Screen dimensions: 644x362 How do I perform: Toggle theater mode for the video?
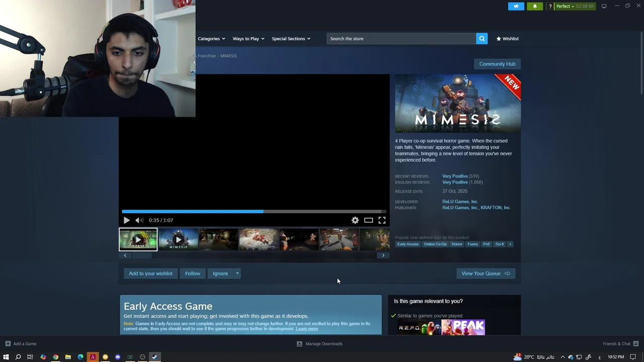pyautogui.click(x=369, y=220)
